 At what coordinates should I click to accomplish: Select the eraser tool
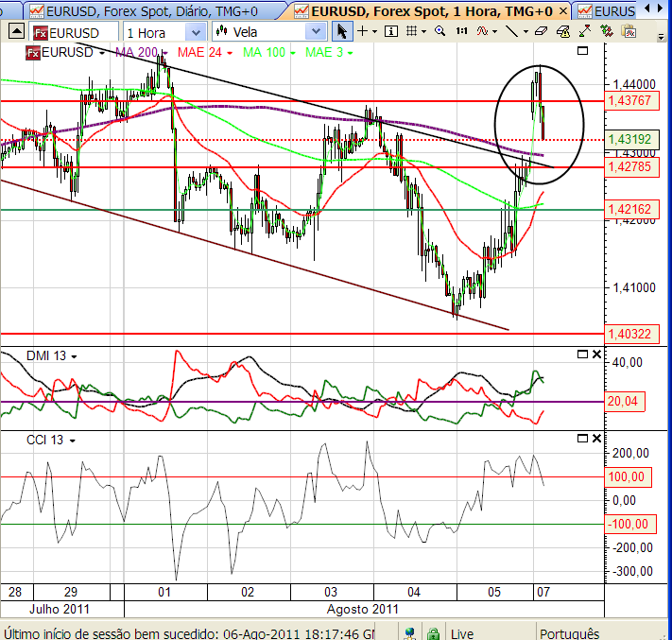(x=542, y=31)
